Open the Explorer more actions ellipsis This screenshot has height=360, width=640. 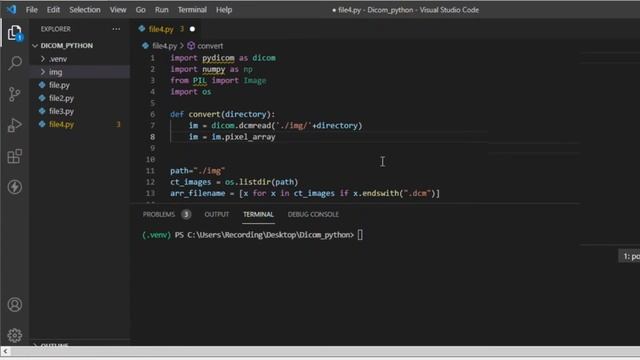tap(116, 29)
